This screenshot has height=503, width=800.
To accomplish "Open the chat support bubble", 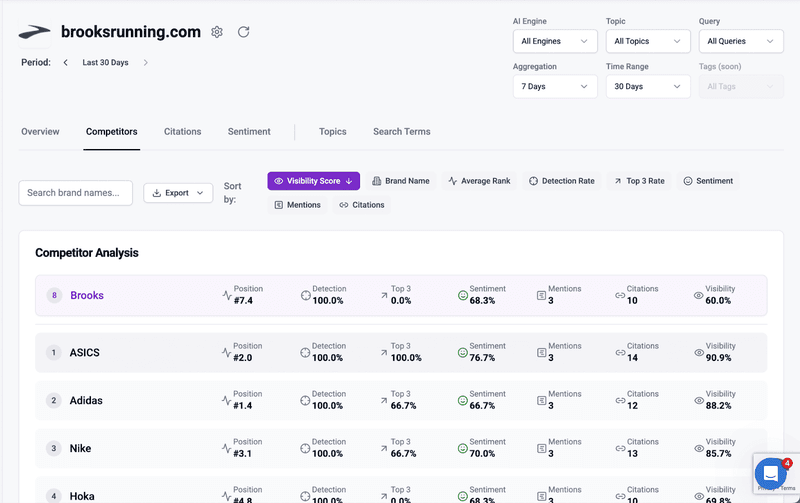I will (x=771, y=473).
